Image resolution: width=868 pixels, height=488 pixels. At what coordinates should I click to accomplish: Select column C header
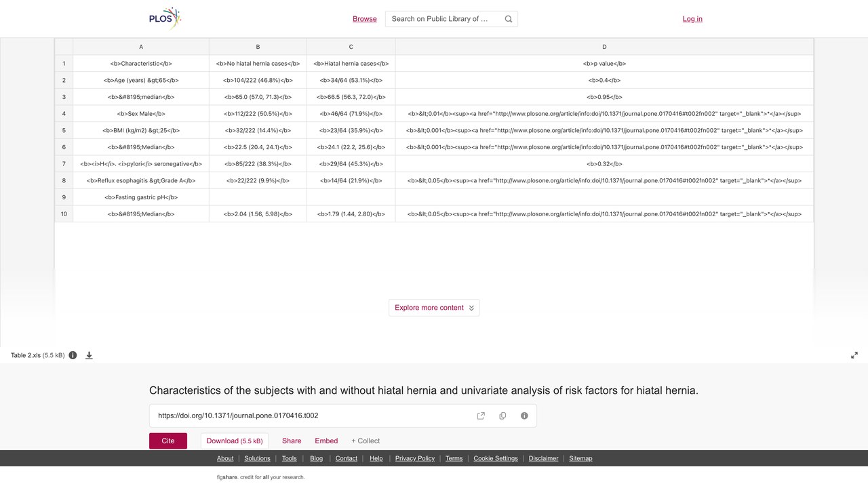351,47
